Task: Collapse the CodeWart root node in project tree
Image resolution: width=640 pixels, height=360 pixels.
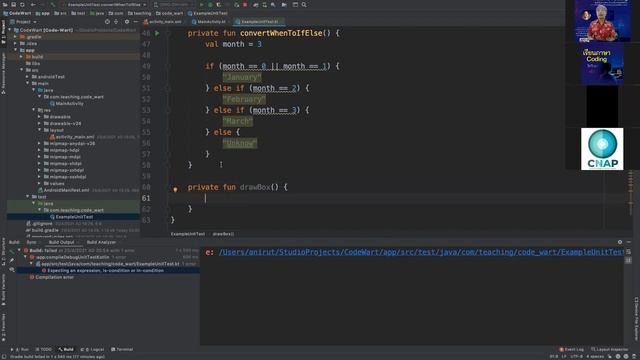Action: click(x=10, y=30)
